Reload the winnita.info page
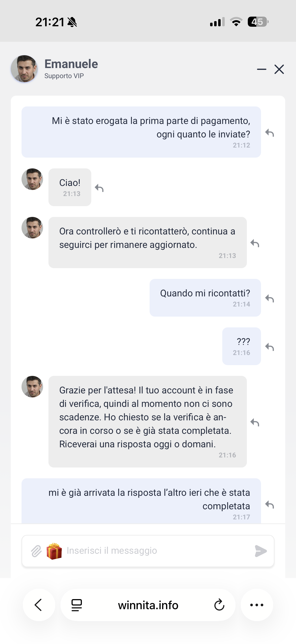Viewport: 296px width, 644px height. coord(219,605)
